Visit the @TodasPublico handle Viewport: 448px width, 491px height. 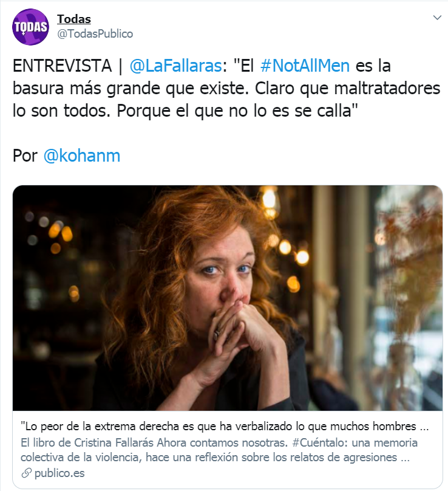coord(95,34)
